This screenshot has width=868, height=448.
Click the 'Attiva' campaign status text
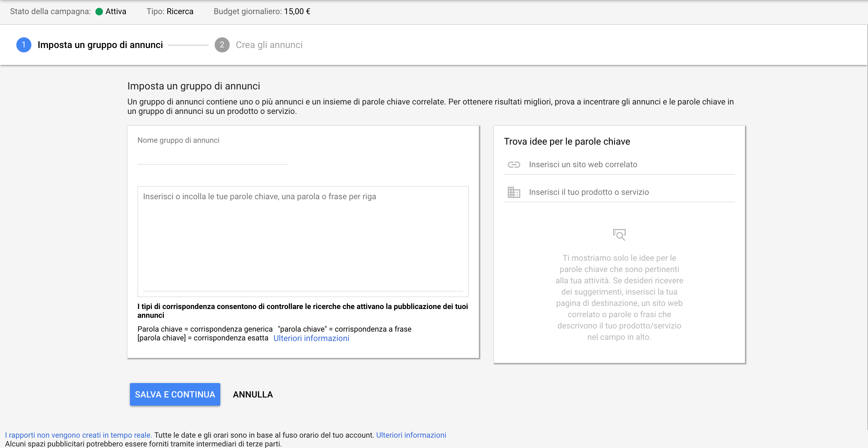(116, 12)
